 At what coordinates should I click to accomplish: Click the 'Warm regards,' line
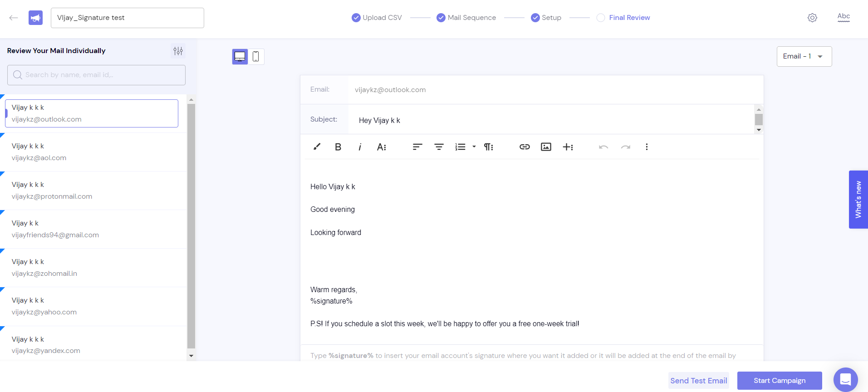point(334,289)
